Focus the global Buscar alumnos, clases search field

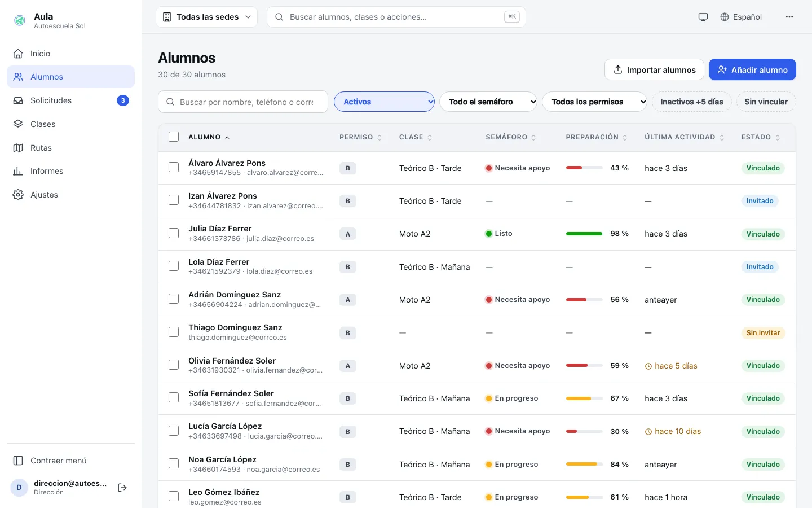pos(396,17)
